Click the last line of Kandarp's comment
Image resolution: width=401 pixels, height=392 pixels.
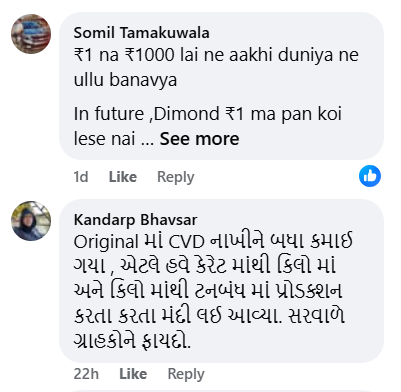click(x=132, y=341)
